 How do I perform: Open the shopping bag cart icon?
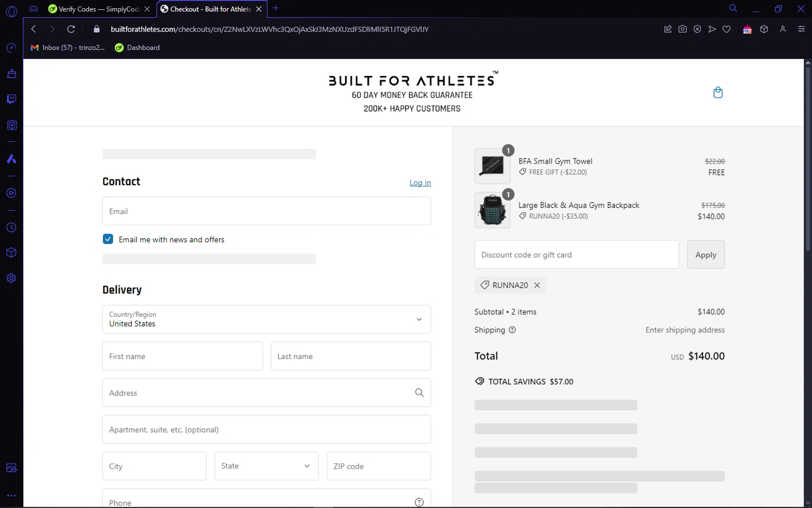tap(718, 93)
